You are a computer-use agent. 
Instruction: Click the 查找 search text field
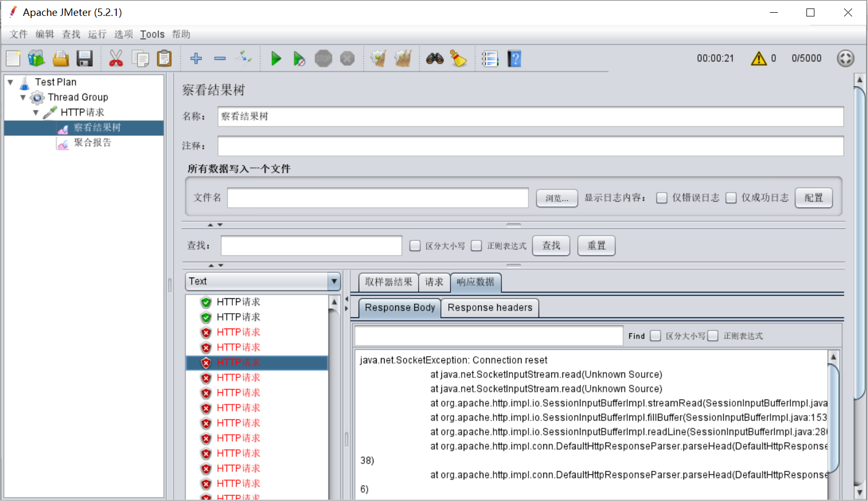tap(311, 246)
